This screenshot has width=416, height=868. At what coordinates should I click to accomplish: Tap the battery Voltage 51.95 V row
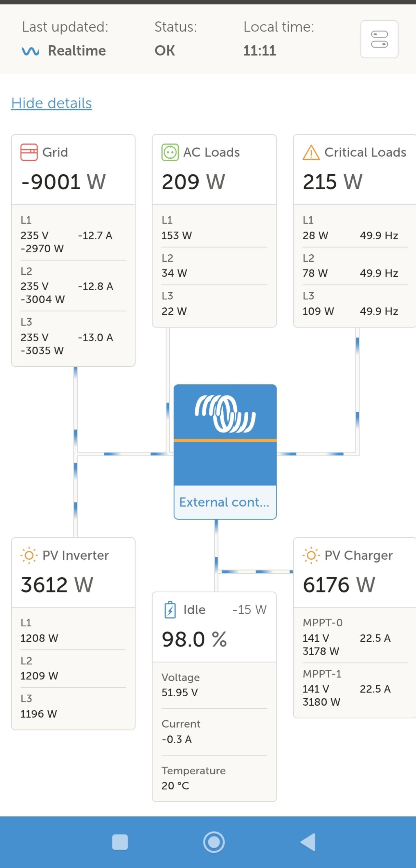[x=214, y=685]
